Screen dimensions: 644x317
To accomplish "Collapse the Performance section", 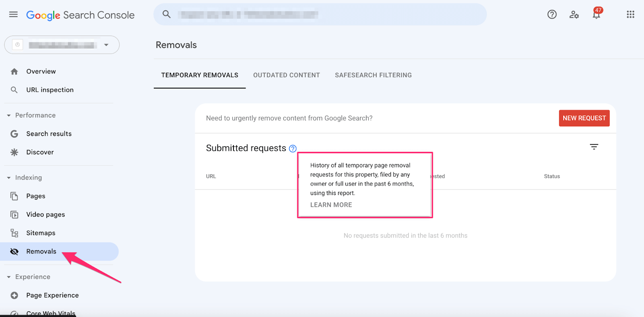I will click(9, 115).
